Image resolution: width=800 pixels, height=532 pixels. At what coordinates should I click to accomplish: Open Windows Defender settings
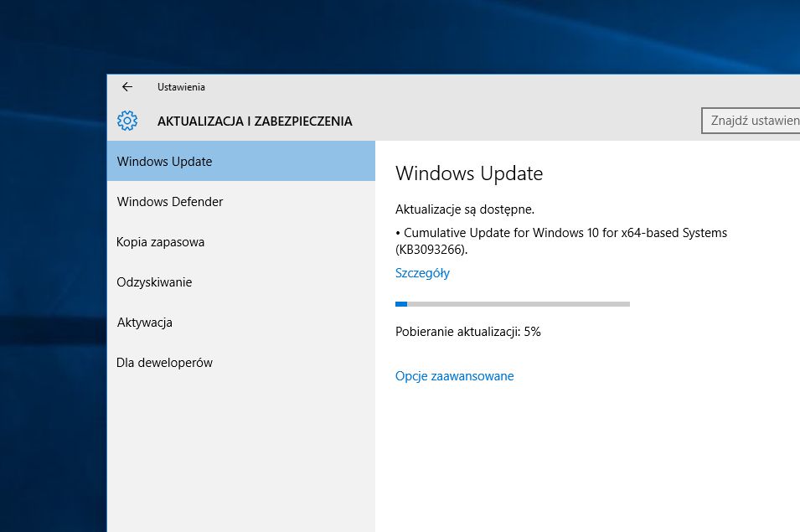170,201
